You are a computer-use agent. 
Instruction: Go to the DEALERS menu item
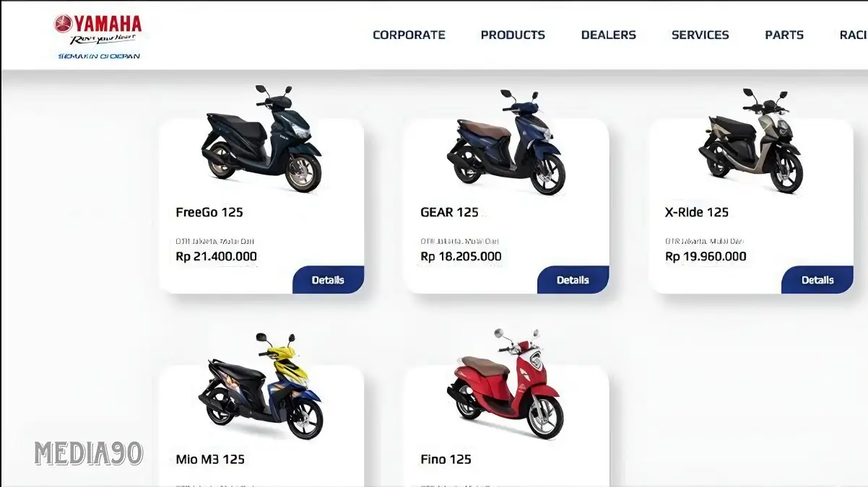(x=608, y=35)
